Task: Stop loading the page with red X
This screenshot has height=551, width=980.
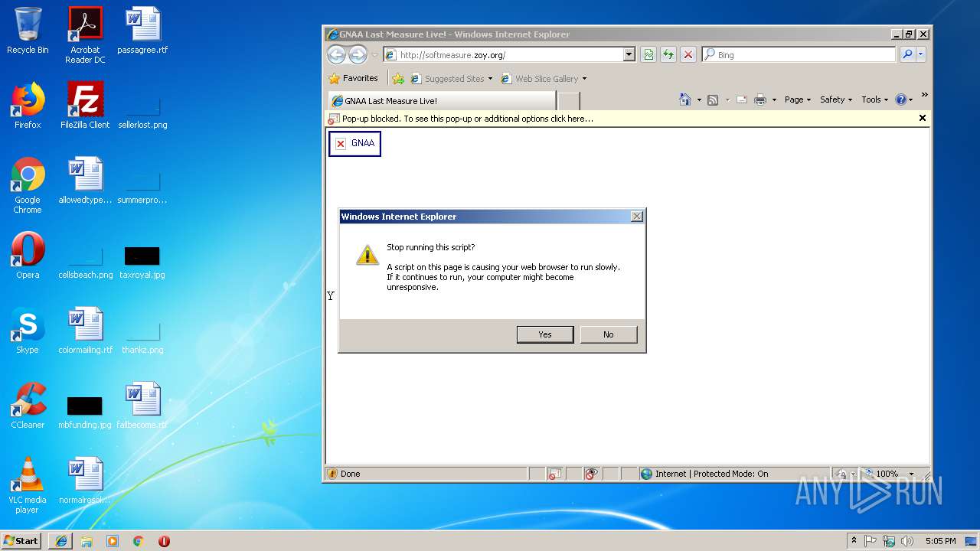Action: click(x=688, y=55)
